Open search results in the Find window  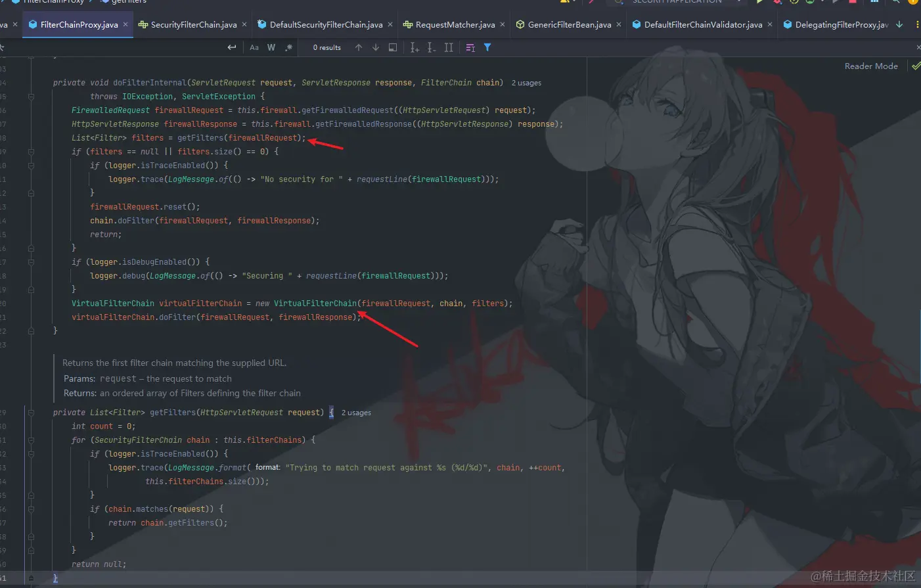tap(393, 47)
